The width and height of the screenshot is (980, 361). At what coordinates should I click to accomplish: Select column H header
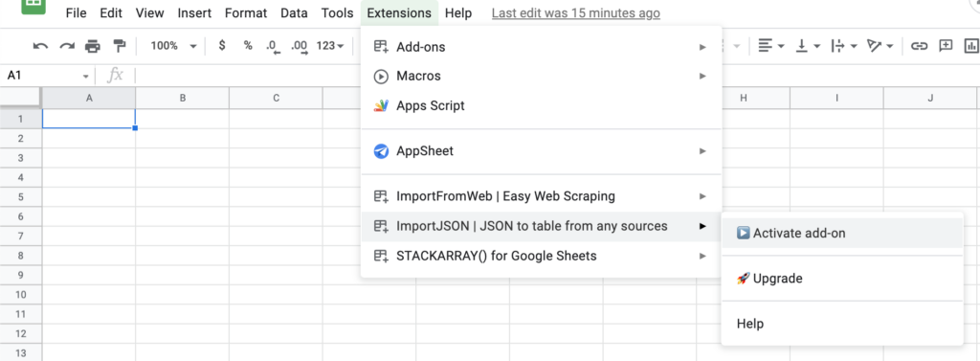pos(743,99)
